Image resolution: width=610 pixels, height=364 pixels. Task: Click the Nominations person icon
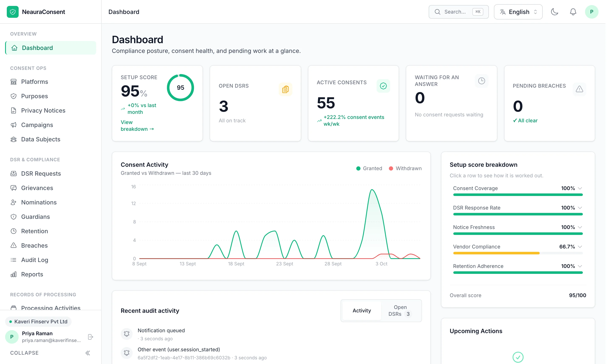pyautogui.click(x=14, y=202)
